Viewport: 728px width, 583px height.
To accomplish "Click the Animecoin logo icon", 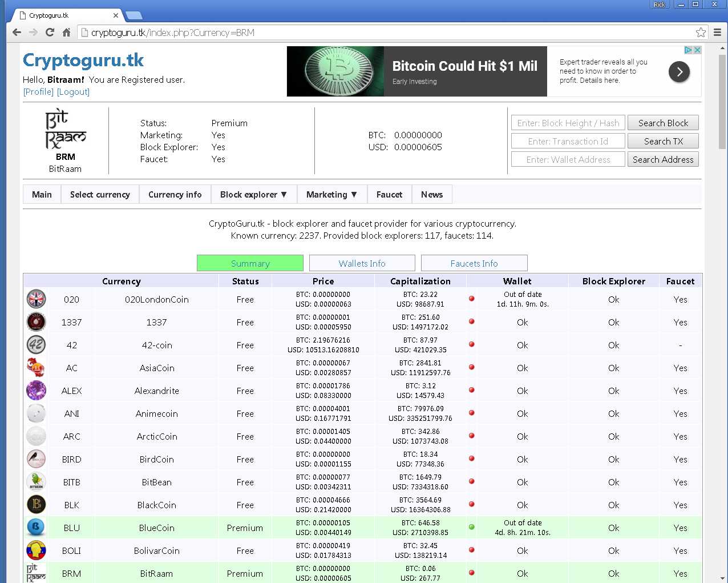I will pos(37,413).
